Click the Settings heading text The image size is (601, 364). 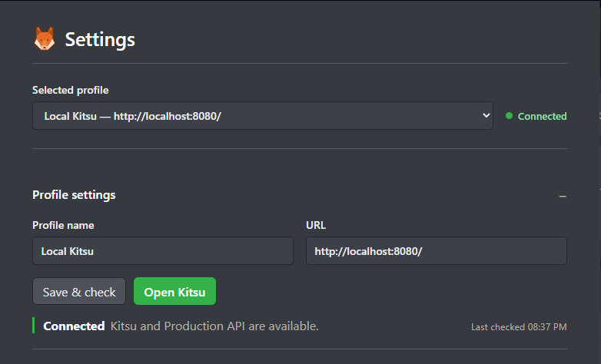[100, 40]
